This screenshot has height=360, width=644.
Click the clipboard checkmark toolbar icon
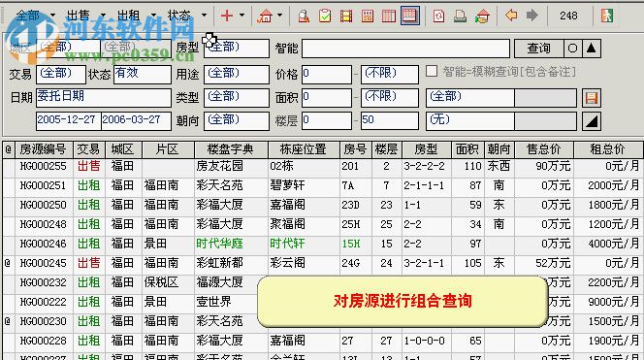[325, 16]
